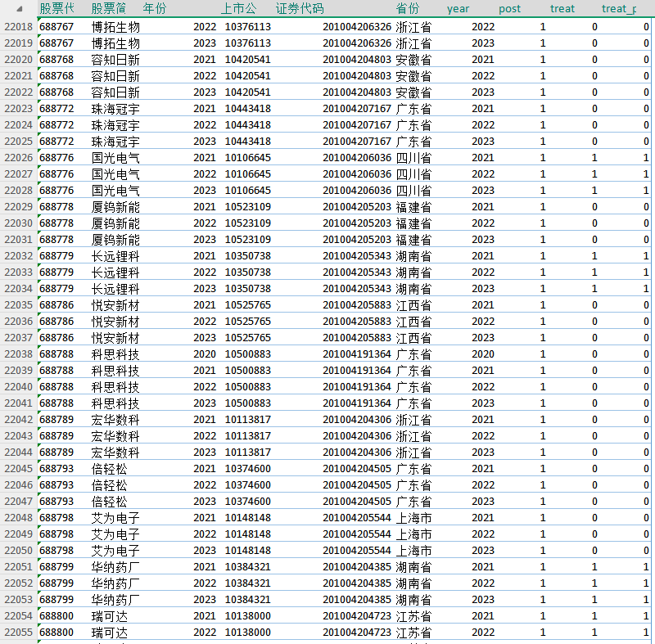Click 广东省 in row 22025
The height and width of the screenshot is (644, 655).
[x=413, y=142]
